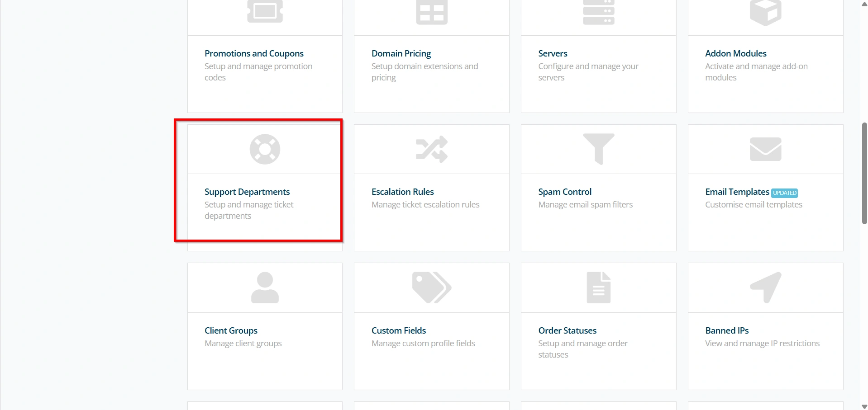This screenshot has width=868, height=410.
Task: Open the Addon Modules link
Action: (x=736, y=53)
